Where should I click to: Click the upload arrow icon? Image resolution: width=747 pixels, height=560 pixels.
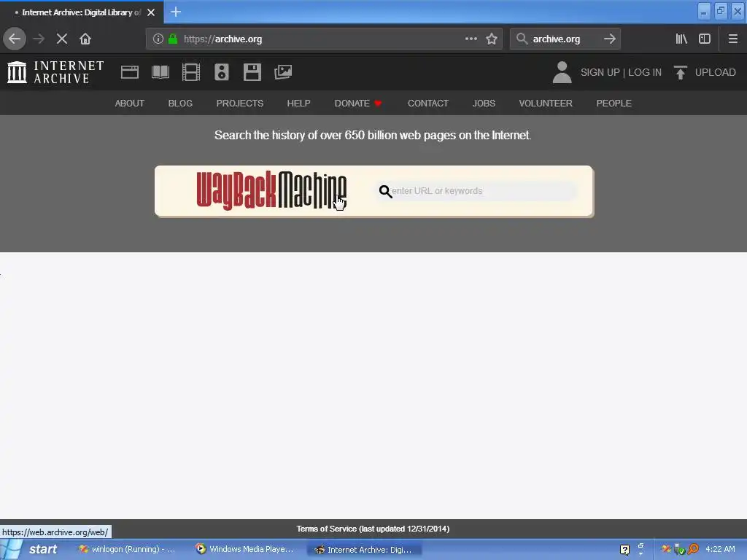pos(681,72)
